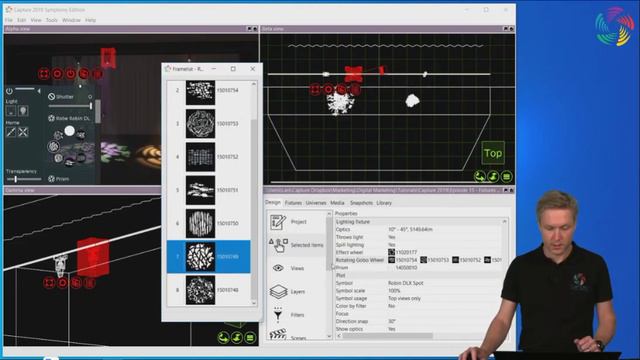The width and height of the screenshot is (640, 360).
Task: Click the green menu icon in Beta view
Action: point(507,176)
